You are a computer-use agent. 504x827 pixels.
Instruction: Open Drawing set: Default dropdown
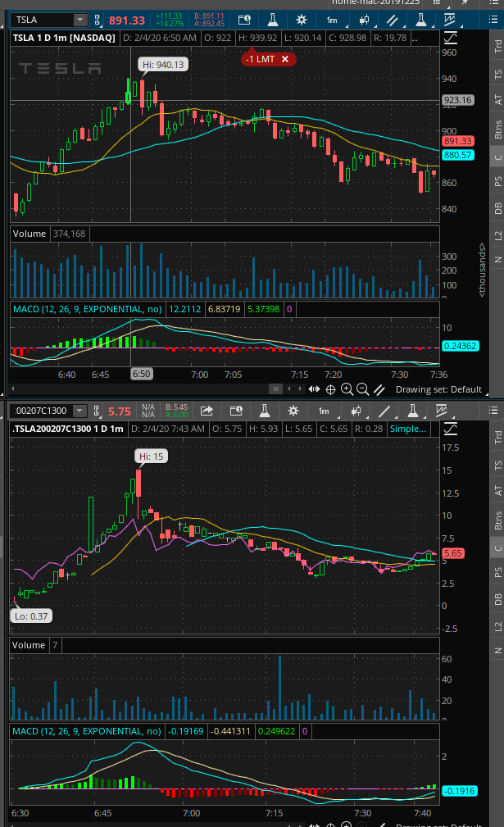point(442,389)
